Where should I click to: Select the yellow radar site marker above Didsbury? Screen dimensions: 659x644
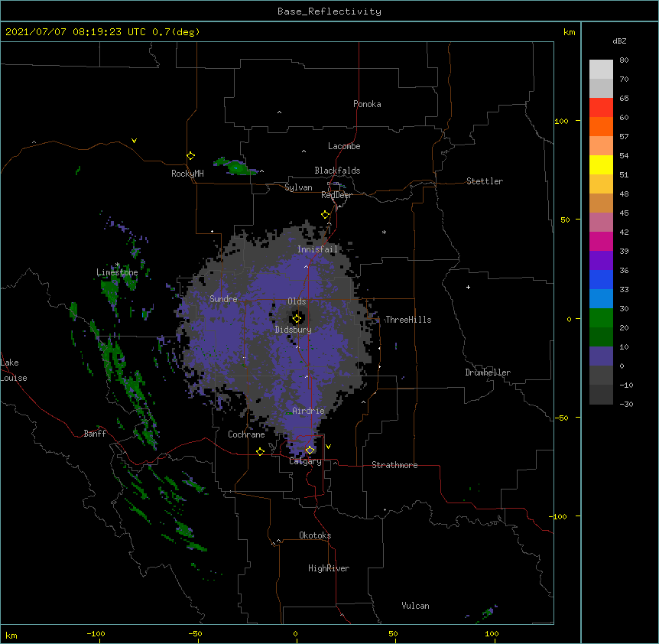(x=297, y=319)
